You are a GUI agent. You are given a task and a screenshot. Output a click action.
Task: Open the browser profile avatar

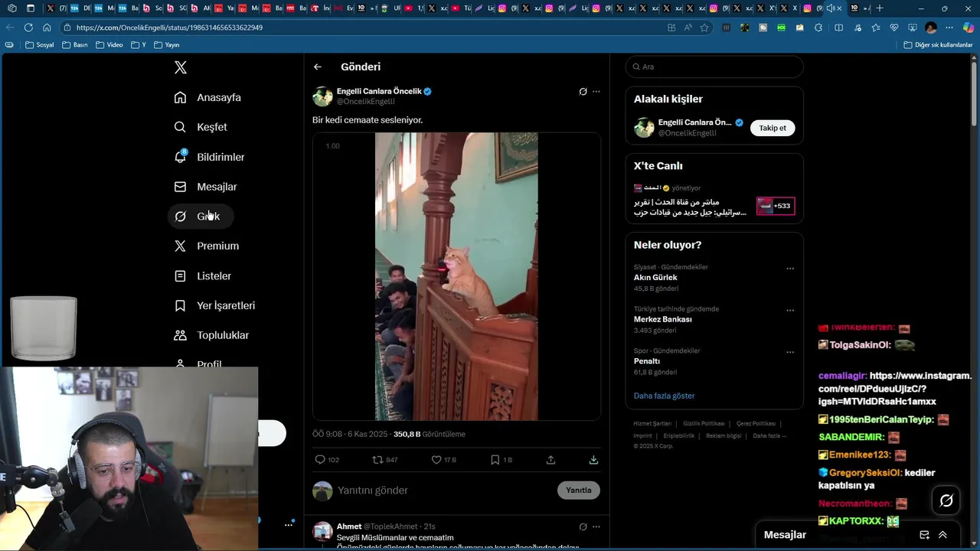click(x=931, y=28)
